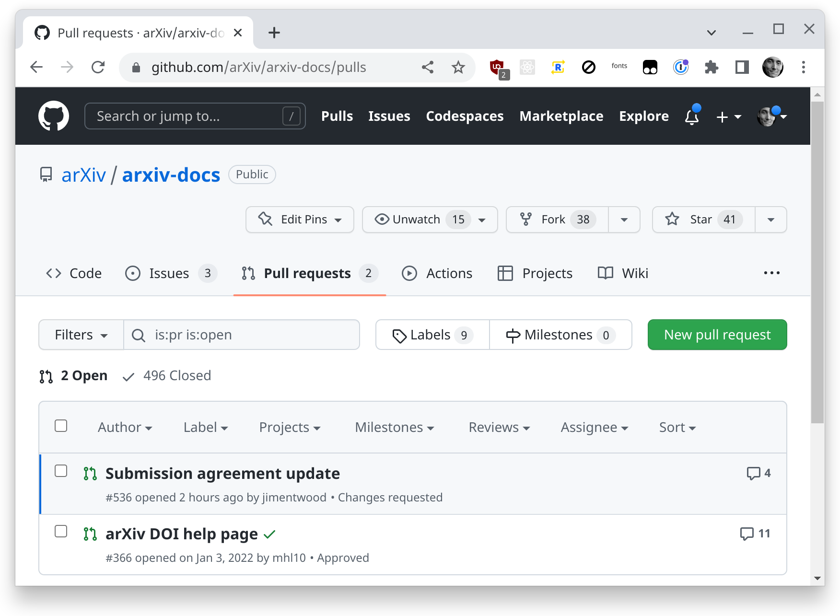The image size is (840, 616).
Task: Open the Reviews filter dropdown
Action: click(x=499, y=427)
